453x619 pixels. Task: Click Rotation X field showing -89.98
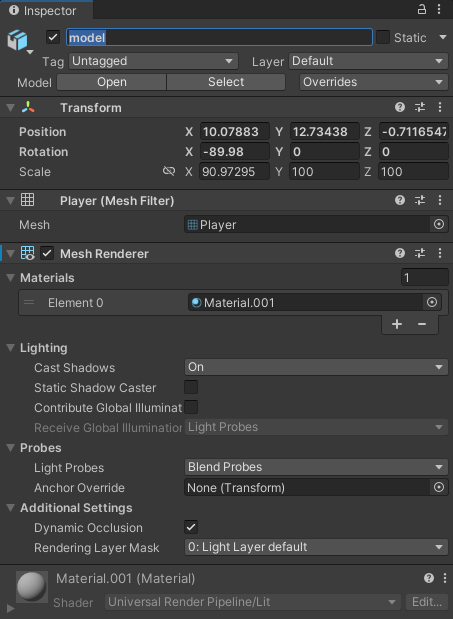click(x=234, y=152)
